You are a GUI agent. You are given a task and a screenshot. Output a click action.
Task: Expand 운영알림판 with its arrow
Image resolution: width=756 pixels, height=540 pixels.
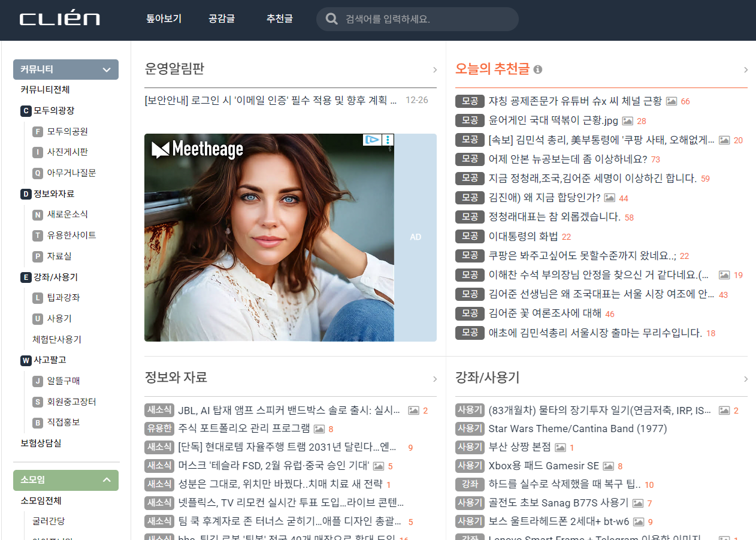pyautogui.click(x=435, y=70)
